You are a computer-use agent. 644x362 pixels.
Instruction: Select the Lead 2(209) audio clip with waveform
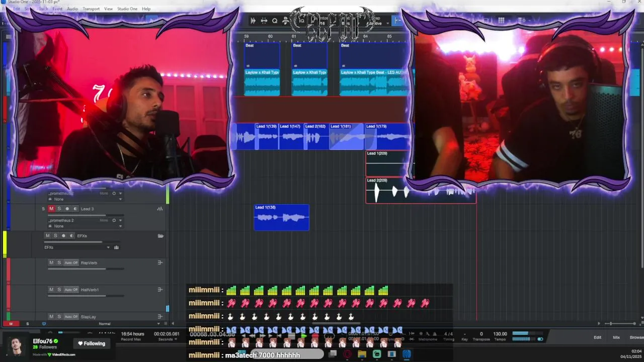421,190
